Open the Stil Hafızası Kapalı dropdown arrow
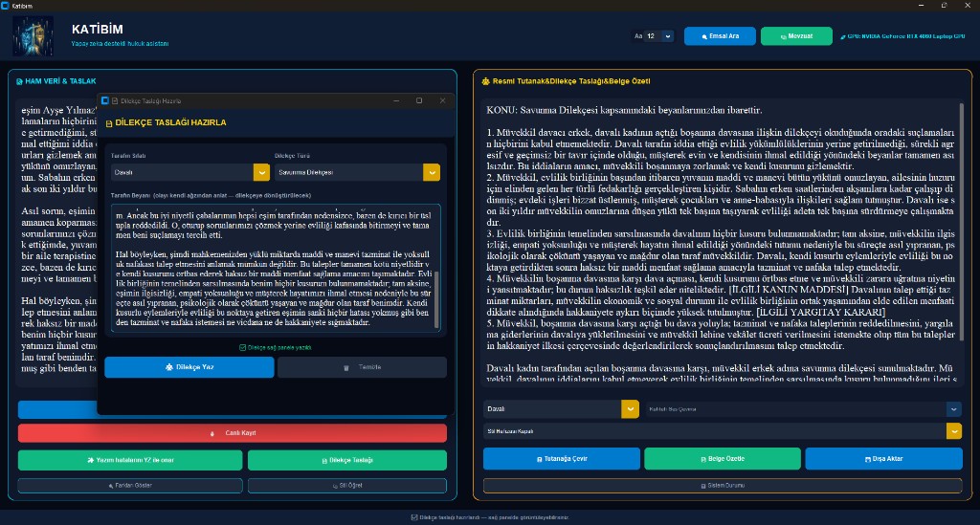 pyautogui.click(x=954, y=431)
